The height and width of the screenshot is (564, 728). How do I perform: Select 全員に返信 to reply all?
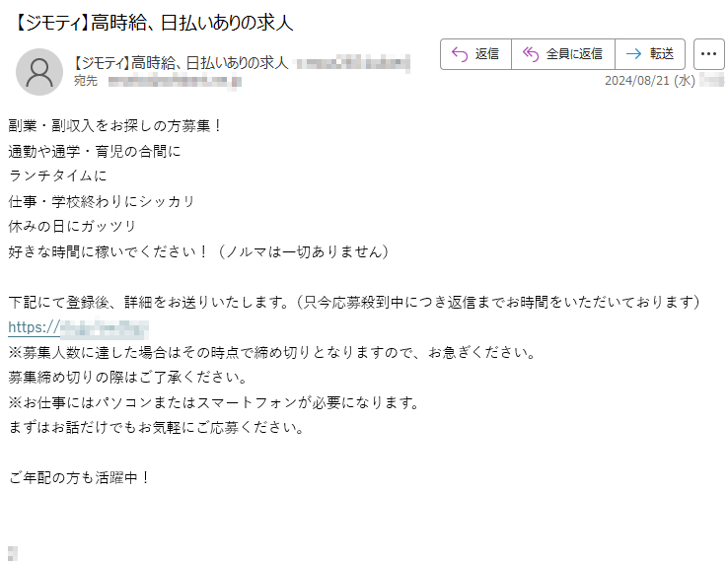tap(574, 54)
